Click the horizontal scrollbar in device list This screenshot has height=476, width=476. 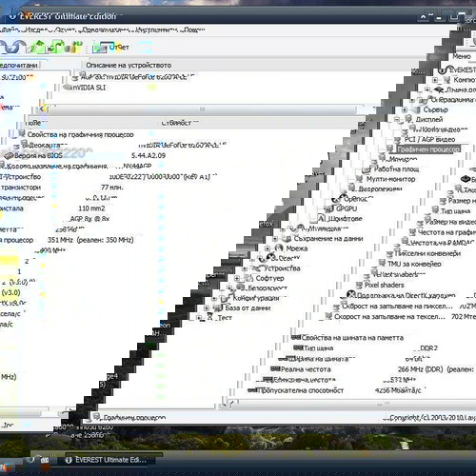click(202, 109)
